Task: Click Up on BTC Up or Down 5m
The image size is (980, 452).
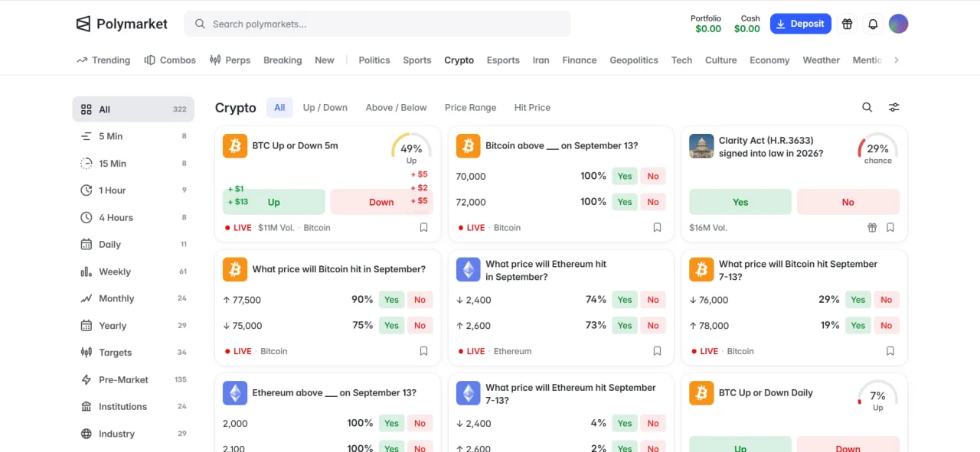Action: click(x=274, y=202)
